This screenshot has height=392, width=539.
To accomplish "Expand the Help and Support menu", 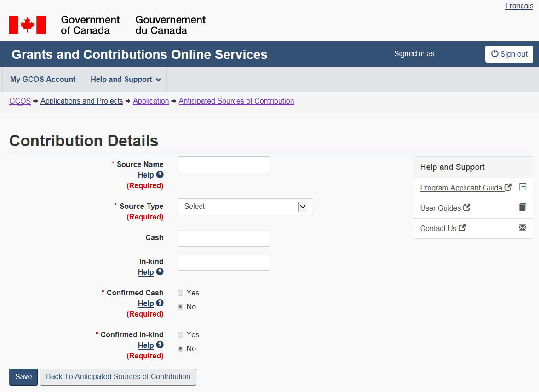I will click(x=125, y=80).
